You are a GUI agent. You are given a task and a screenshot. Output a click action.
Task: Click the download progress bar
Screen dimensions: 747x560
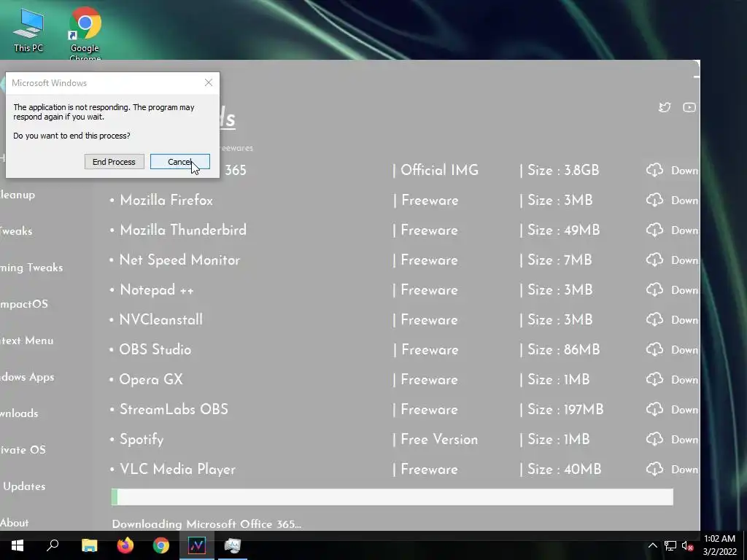(x=392, y=497)
